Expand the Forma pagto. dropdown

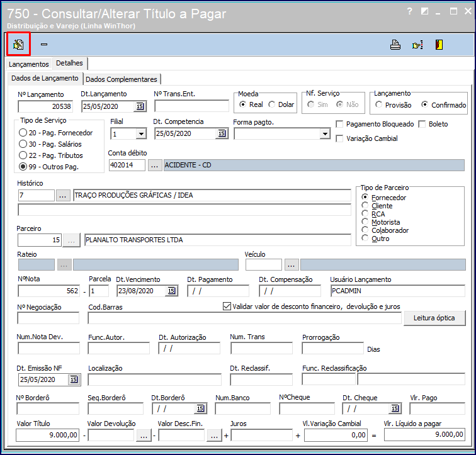click(x=325, y=134)
